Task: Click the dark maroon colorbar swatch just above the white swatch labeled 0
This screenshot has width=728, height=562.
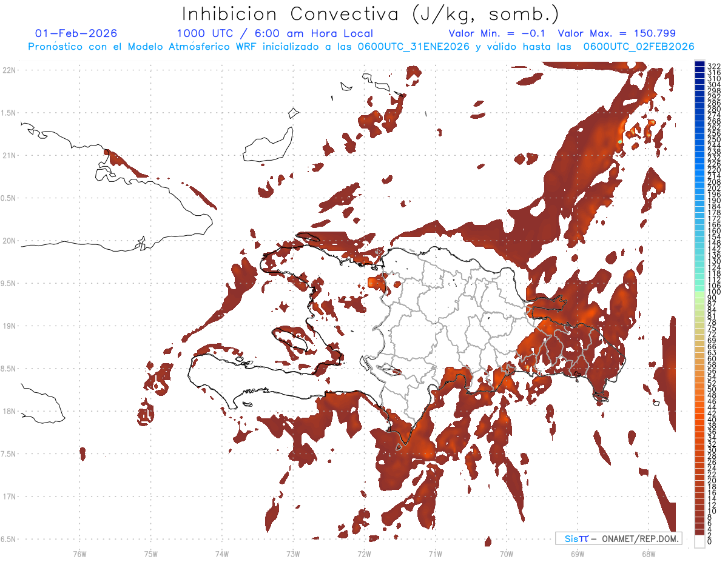Action: click(x=699, y=532)
